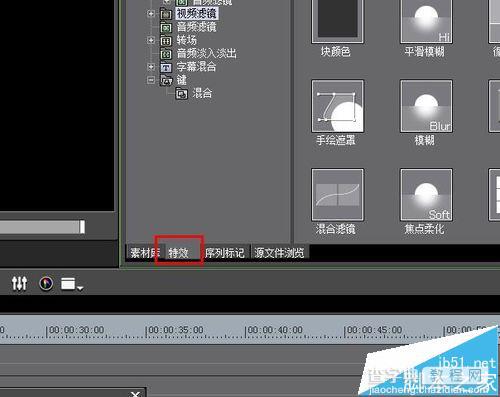The image size is (500, 397).
Task: Select the 音频滤镜 tree item
Action: 196,27
